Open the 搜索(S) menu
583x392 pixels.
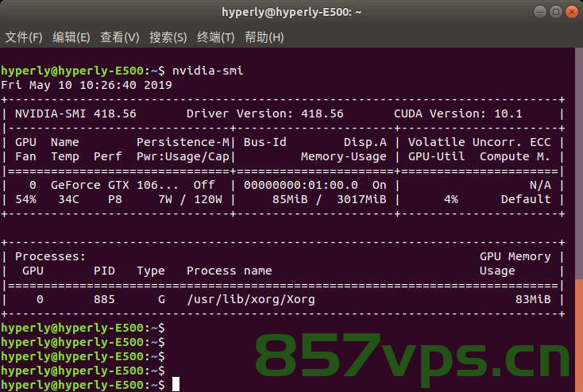coord(168,37)
